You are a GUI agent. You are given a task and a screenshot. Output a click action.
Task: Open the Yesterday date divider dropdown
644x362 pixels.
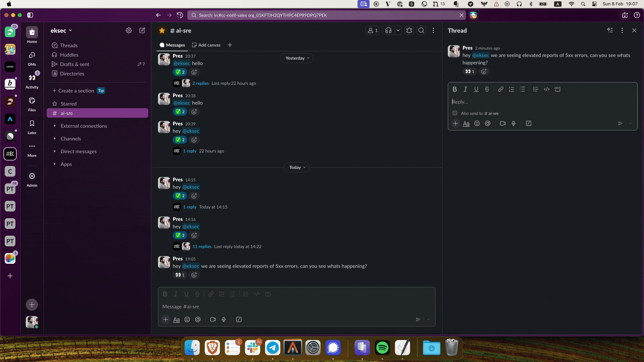point(297,58)
